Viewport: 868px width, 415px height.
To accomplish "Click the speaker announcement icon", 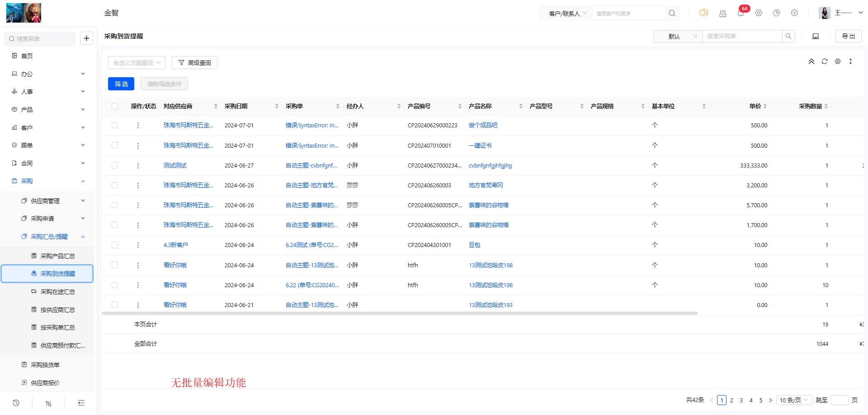I will tap(704, 13).
